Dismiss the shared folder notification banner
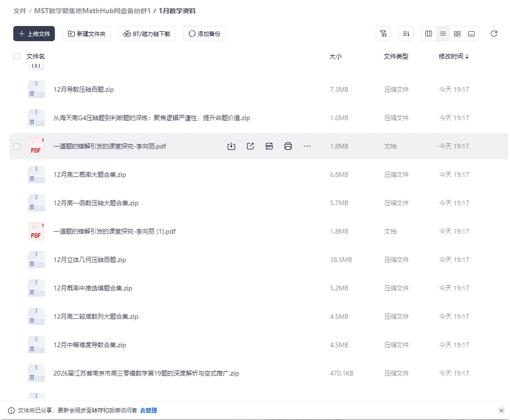The width and height of the screenshot is (510, 420). (x=502, y=411)
